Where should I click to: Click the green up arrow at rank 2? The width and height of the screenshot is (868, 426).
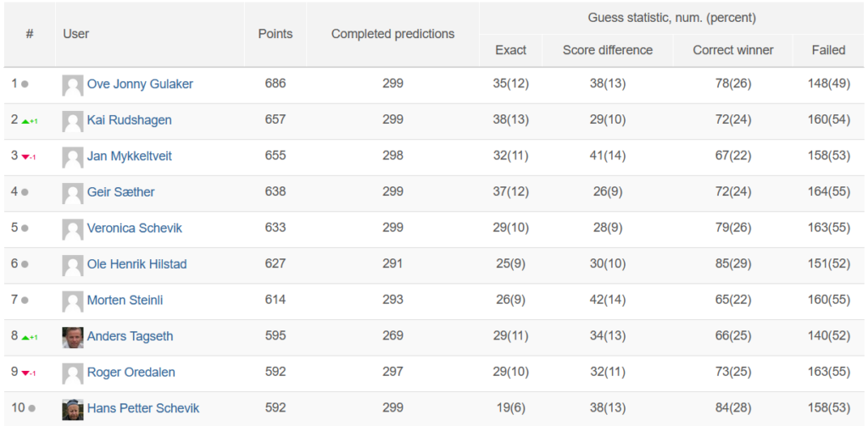(25, 121)
